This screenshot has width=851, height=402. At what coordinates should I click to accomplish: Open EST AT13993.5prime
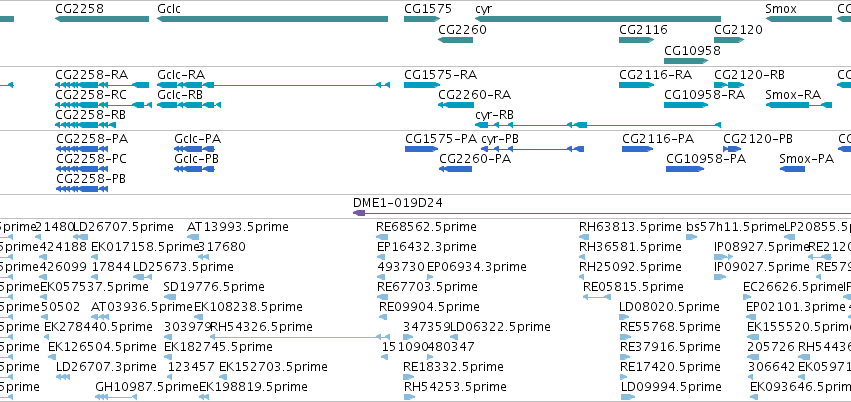[x=238, y=227]
